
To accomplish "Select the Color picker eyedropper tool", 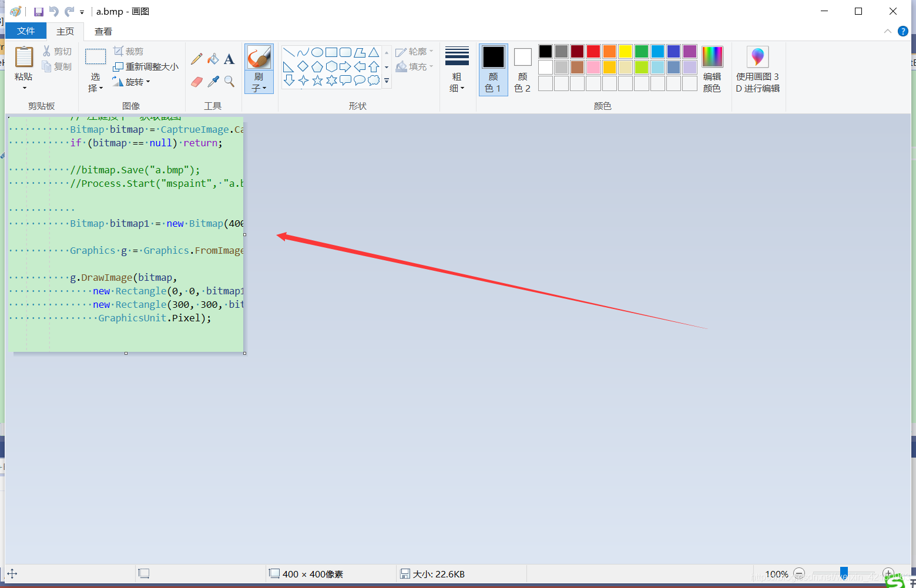I will click(x=213, y=82).
